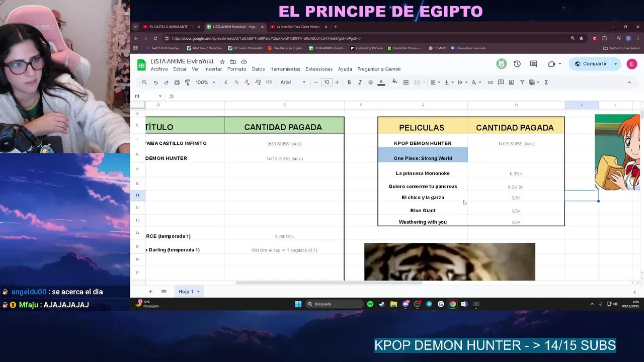
Task: Open Hoja 1 tab options arrow
Action: [198, 292]
